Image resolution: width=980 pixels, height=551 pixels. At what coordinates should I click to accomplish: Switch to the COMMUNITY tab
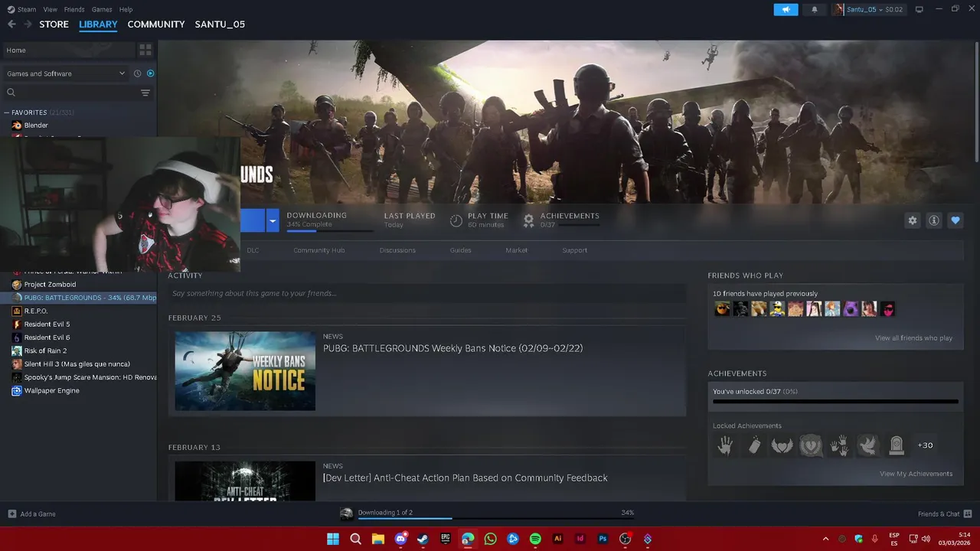(x=156, y=24)
